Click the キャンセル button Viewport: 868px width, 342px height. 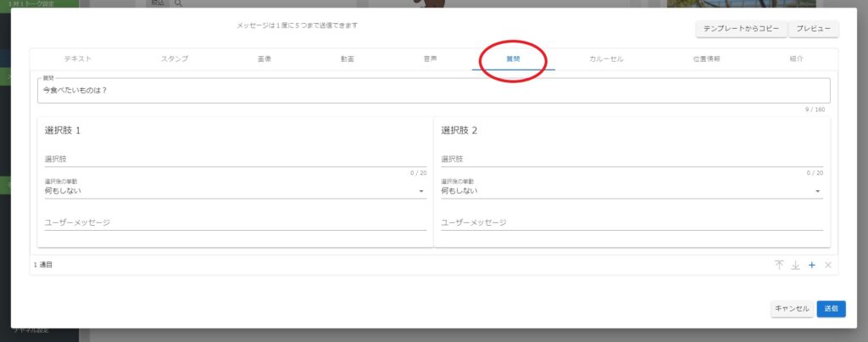coord(792,309)
